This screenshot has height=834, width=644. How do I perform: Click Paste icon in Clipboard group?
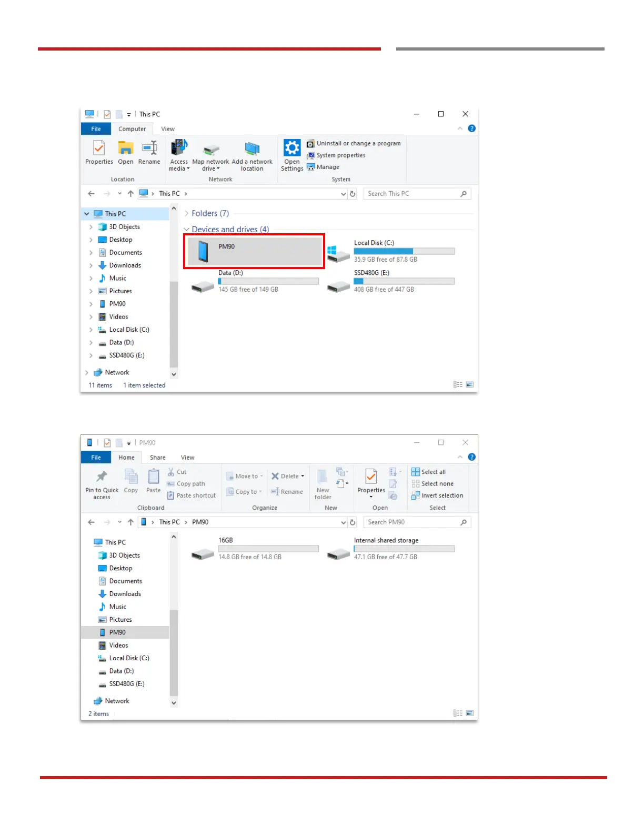pyautogui.click(x=154, y=481)
